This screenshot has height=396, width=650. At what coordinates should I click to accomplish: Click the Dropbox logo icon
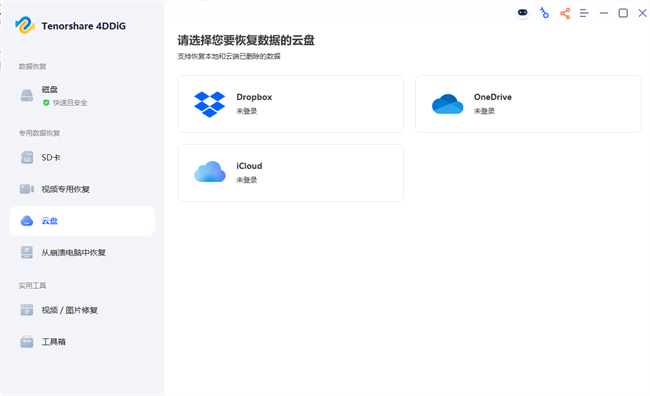(x=210, y=104)
